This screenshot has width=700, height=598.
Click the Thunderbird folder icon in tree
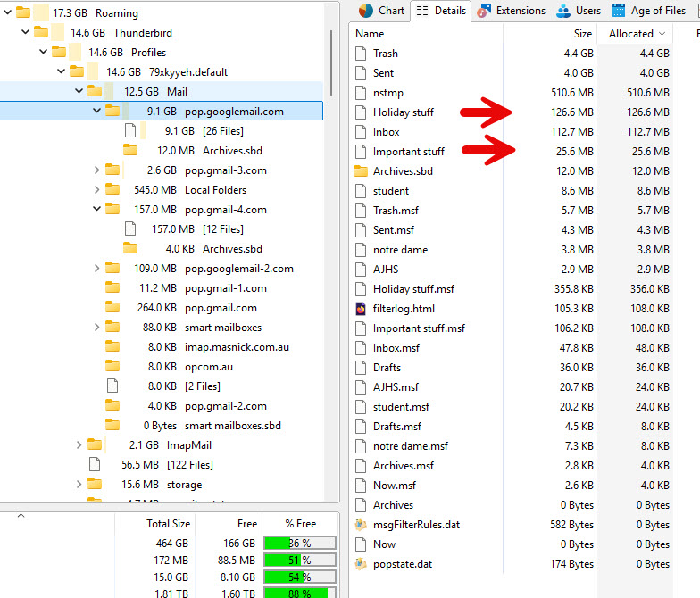[x=41, y=32]
